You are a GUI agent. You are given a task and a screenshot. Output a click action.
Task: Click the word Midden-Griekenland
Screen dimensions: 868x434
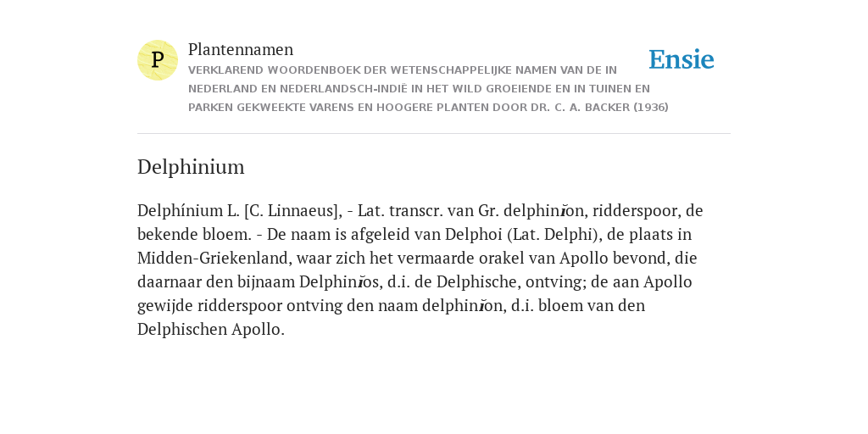click(x=216, y=259)
